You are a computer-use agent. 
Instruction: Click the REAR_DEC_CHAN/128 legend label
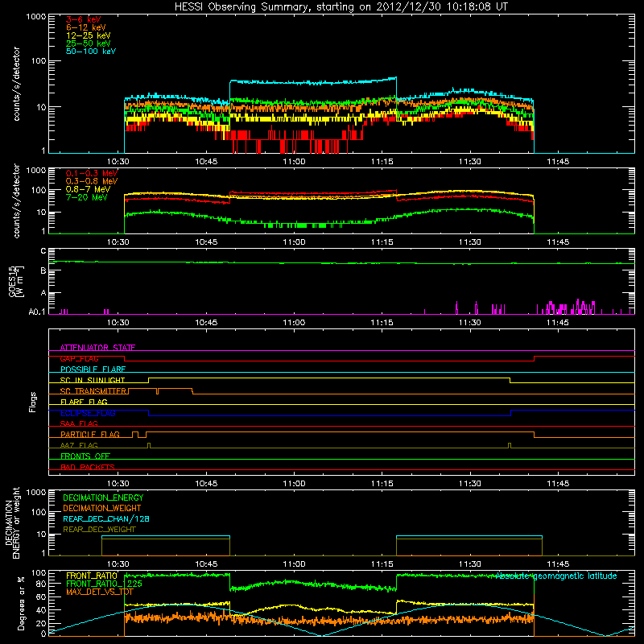[x=106, y=518]
